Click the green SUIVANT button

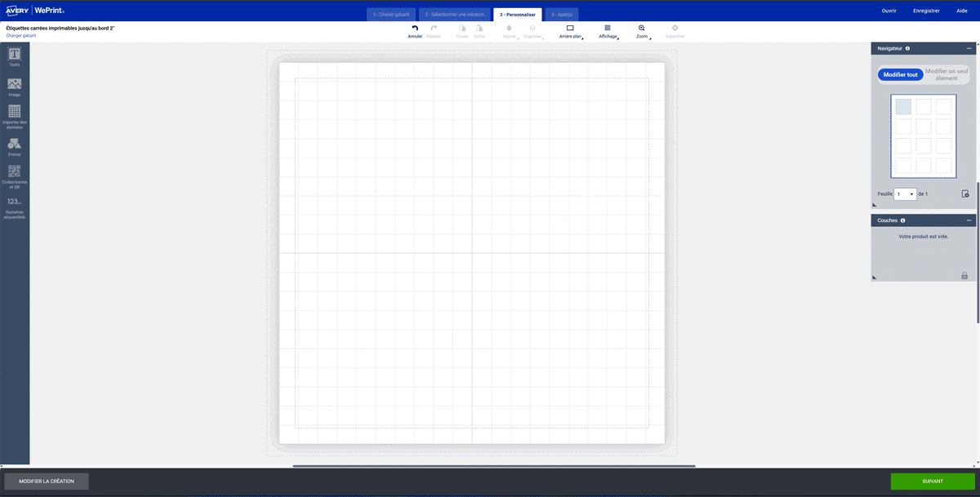click(x=933, y=481)
